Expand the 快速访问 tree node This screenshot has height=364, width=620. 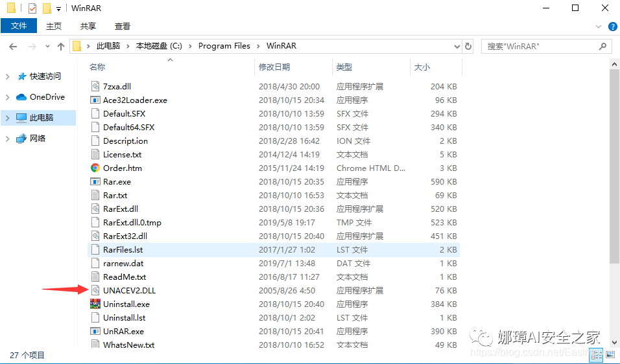(x=8, y=76)
